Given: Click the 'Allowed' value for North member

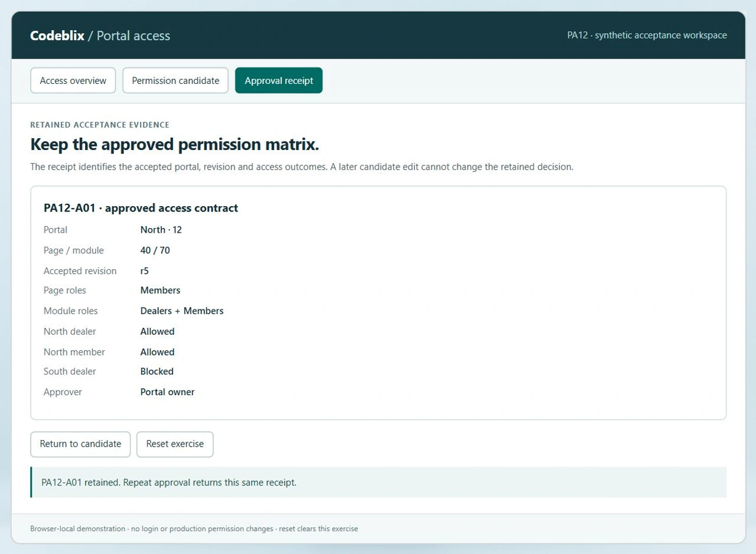Looking at the screenshot, I should pyautogui.click(x=158, y=352).
